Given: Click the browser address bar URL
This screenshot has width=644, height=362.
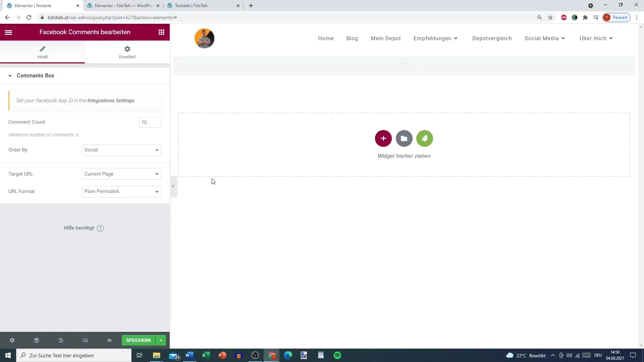Looking at the screenshot, I should (x=112, y=17).
